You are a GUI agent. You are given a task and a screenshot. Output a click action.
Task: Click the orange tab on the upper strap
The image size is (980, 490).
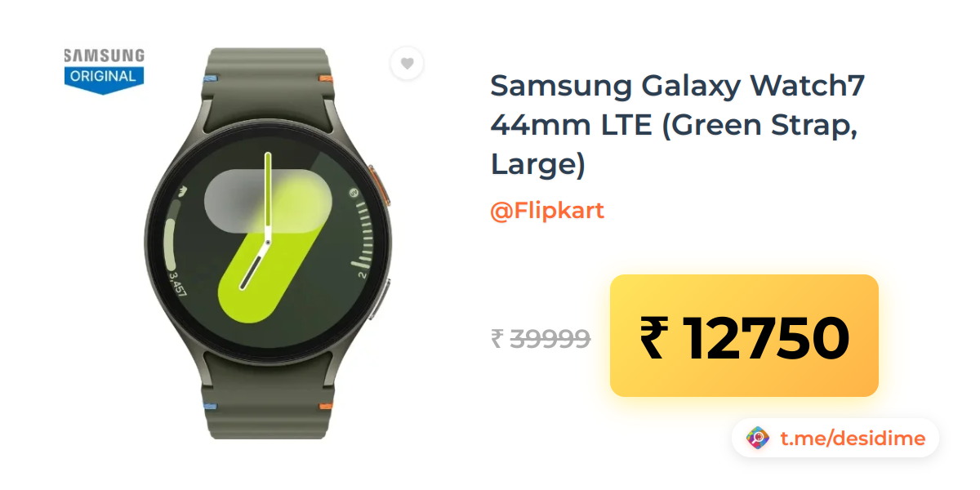coord(326,78)
